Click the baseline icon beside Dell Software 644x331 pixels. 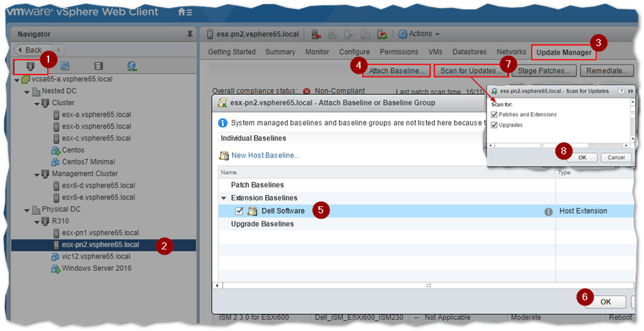252,212
